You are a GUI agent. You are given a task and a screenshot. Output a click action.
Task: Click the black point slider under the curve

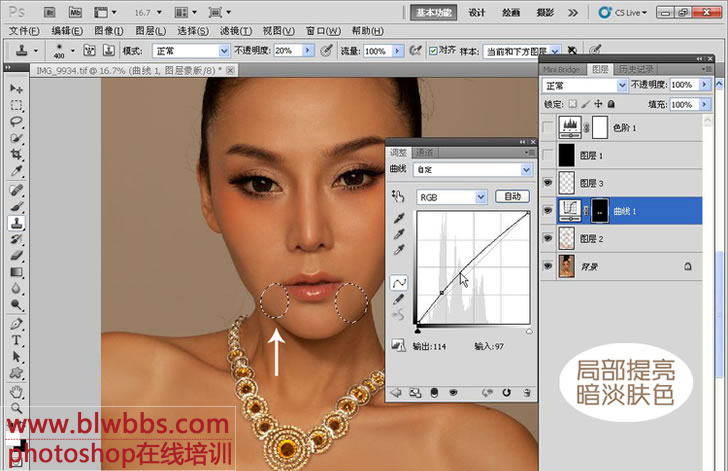click(417, 331)
